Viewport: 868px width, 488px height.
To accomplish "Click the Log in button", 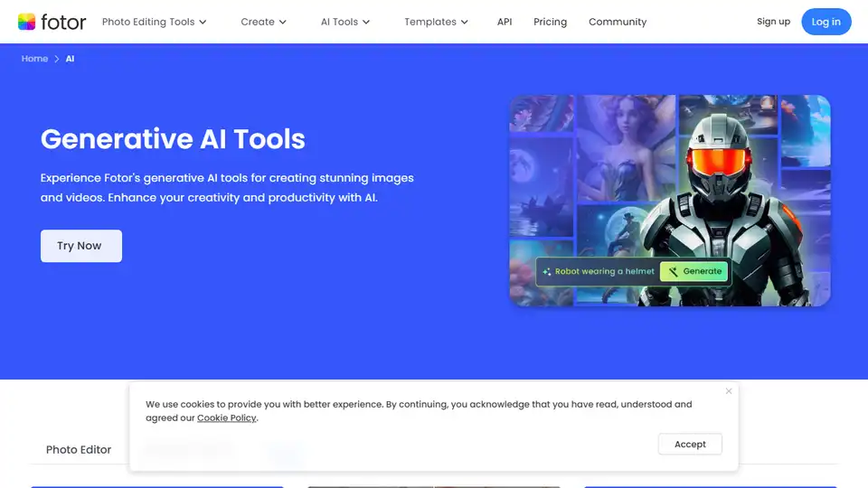I will point(826,22).
